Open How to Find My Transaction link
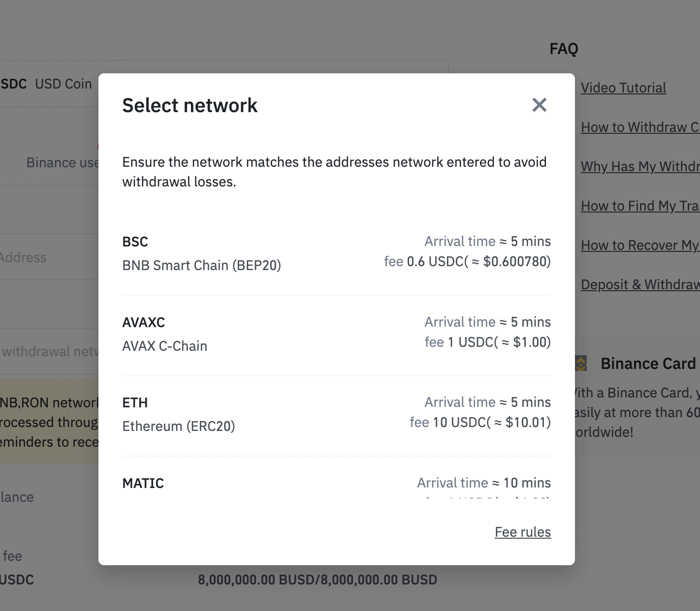 pos(640,206)
